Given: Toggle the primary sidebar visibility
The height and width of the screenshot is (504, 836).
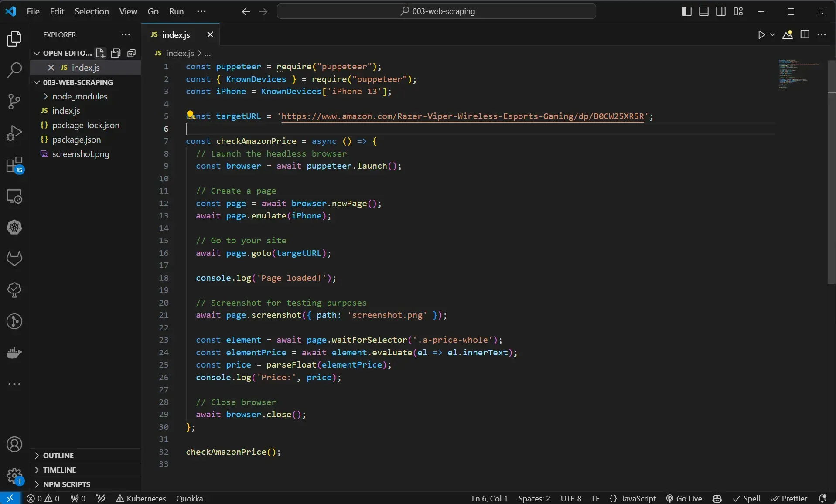Looking at the screenshot, I should (x=686, y=11).
